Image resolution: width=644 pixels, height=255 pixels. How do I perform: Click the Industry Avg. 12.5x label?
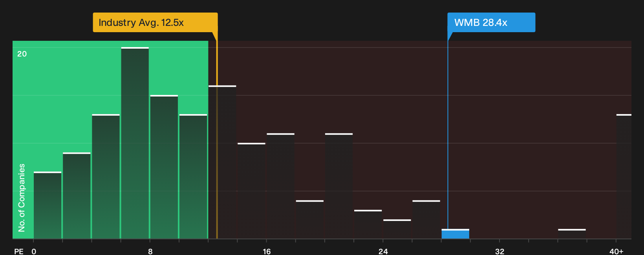pyautogui.click(x=155, y=22)
